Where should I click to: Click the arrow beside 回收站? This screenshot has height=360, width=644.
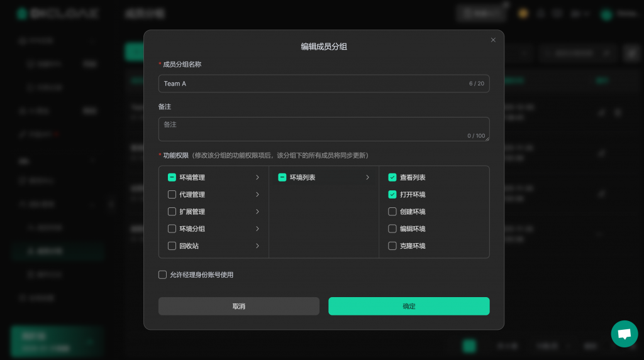coord(257,246)
